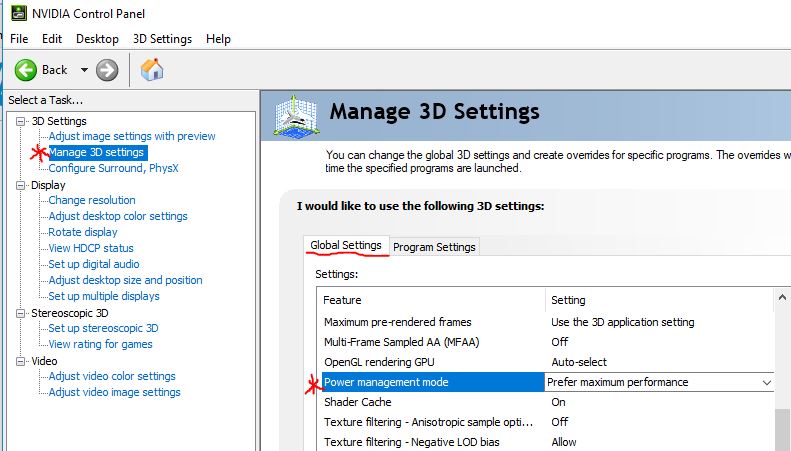Screen dimensions: 791x451
Task: Select the Global Settings tab
Action: [x=346, y=245]
